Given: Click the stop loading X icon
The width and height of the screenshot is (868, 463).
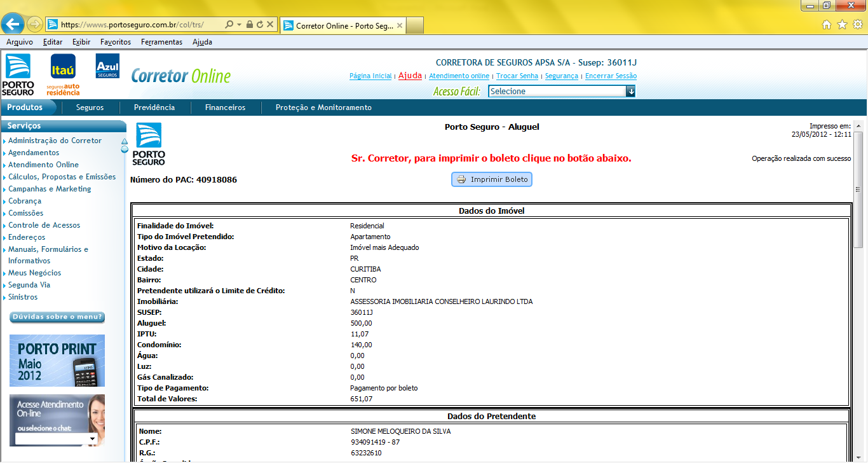Looking at the screenshot, I should [270, 25].
